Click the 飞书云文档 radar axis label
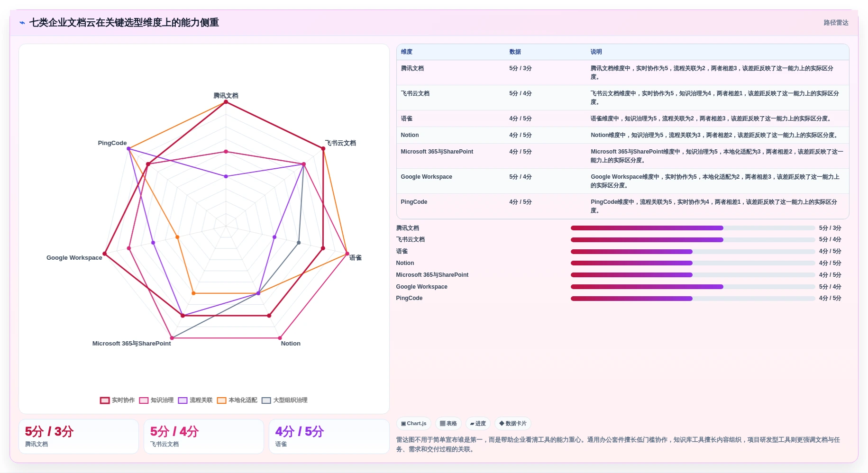The image size is (868, 473). point(340,143)
